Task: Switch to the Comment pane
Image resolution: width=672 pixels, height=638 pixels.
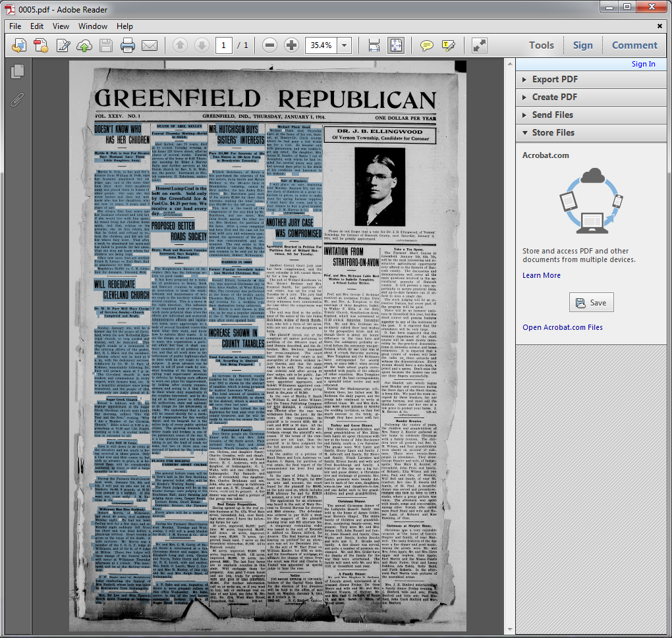Action: coord(634,45)
